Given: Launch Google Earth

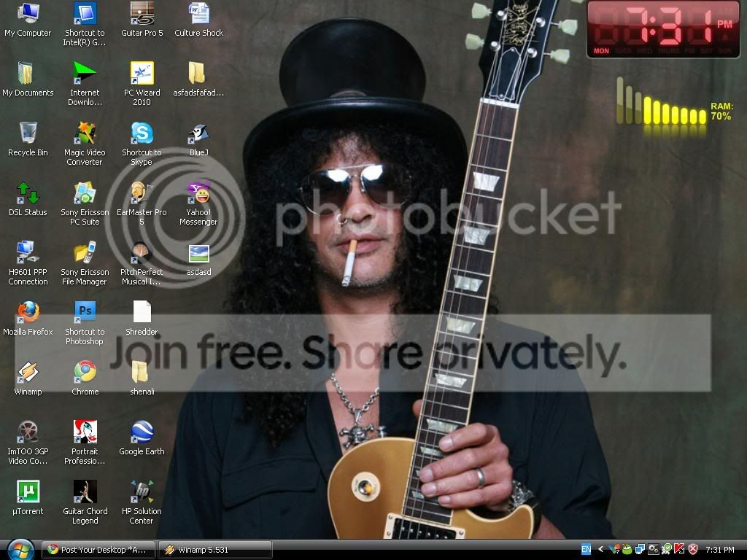Looking at the screenshot, I should [142, 438].
